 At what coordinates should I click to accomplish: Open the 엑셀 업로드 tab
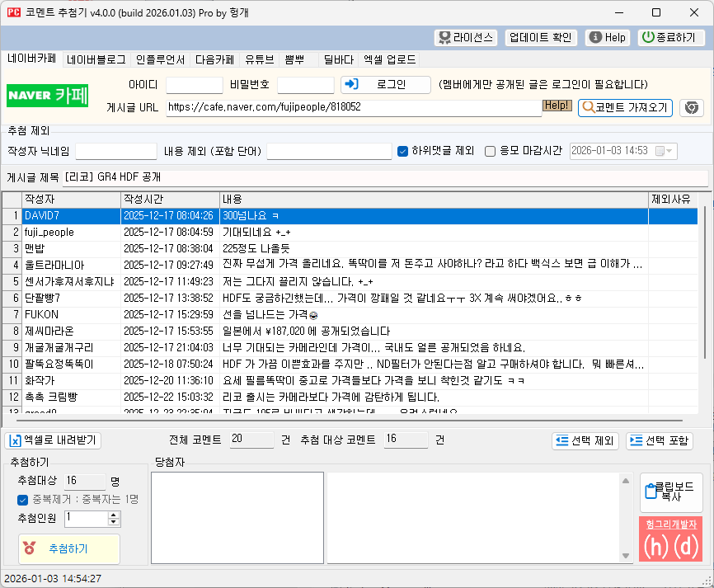390,59
